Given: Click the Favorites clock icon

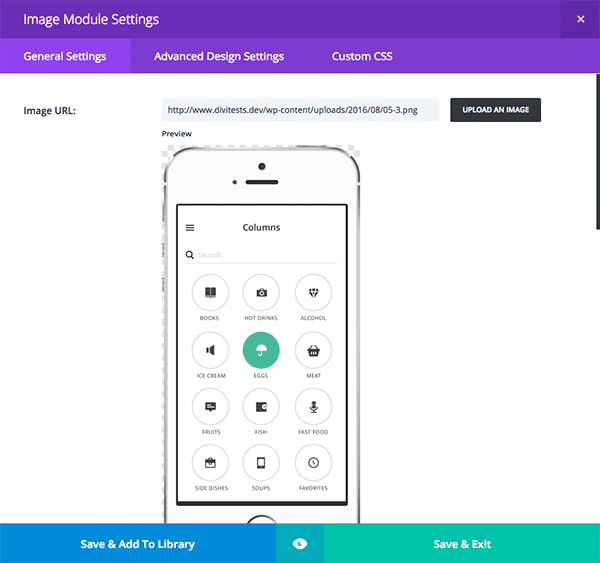Looking at the screenshot, I should [314, 463].
